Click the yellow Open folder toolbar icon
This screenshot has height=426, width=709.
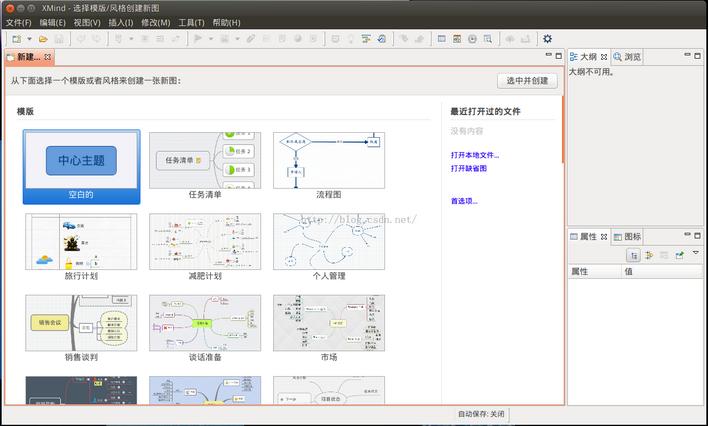(43, 39)
